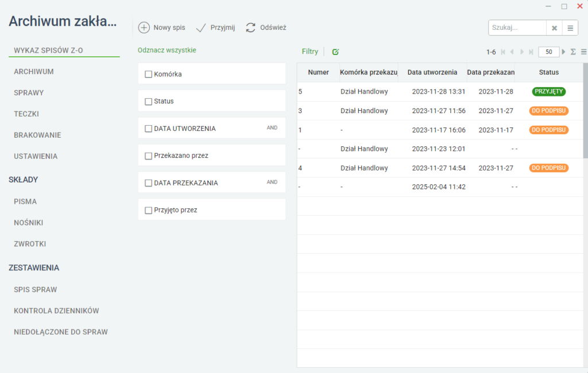Click the Nowy spis plus icon

(144, 28)
